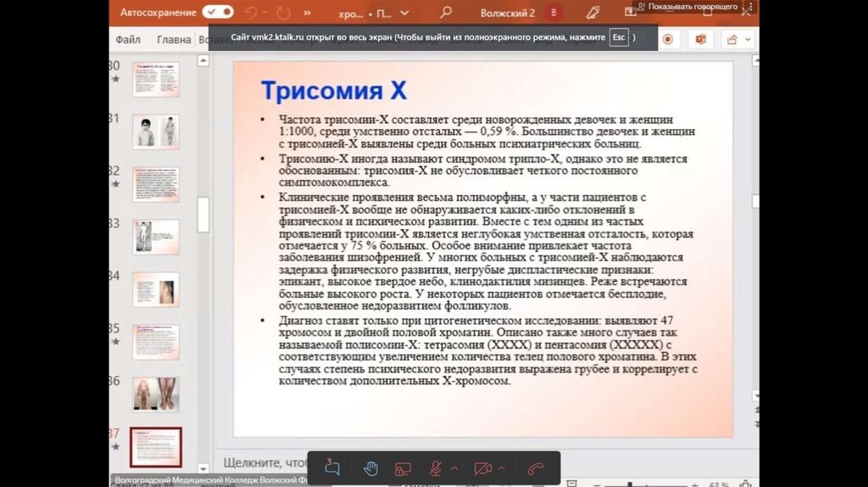This screenshot has height=487, width=868.
Task: Click the raise hand icon
Action: coord(370,468)
